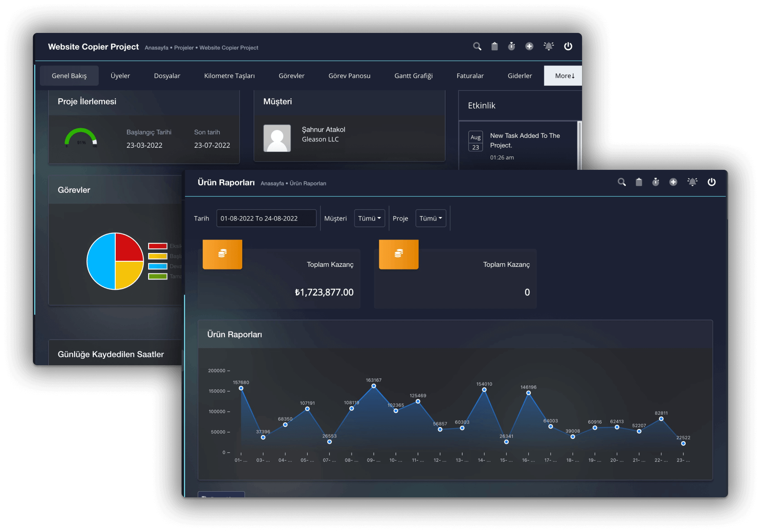Toggle the yellow legend swatch in Görevler chart
This screenshot has height=532, width=761.
[158, 256]
